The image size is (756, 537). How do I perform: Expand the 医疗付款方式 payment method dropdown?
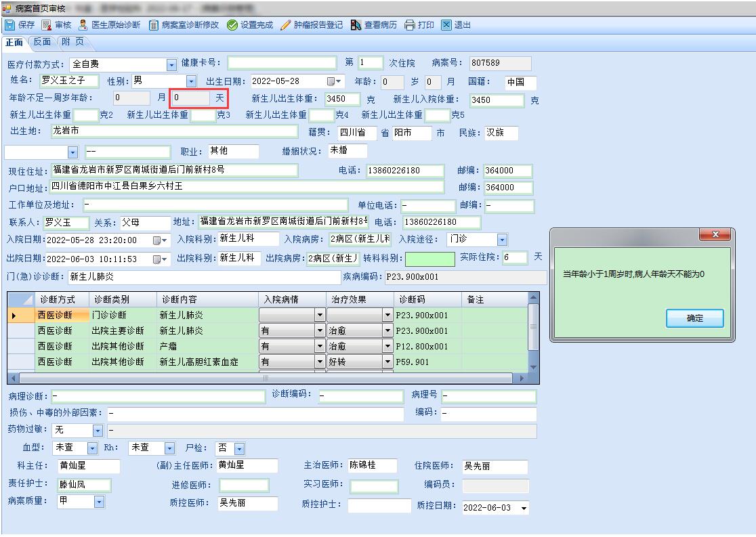click(x=171, y=64)
